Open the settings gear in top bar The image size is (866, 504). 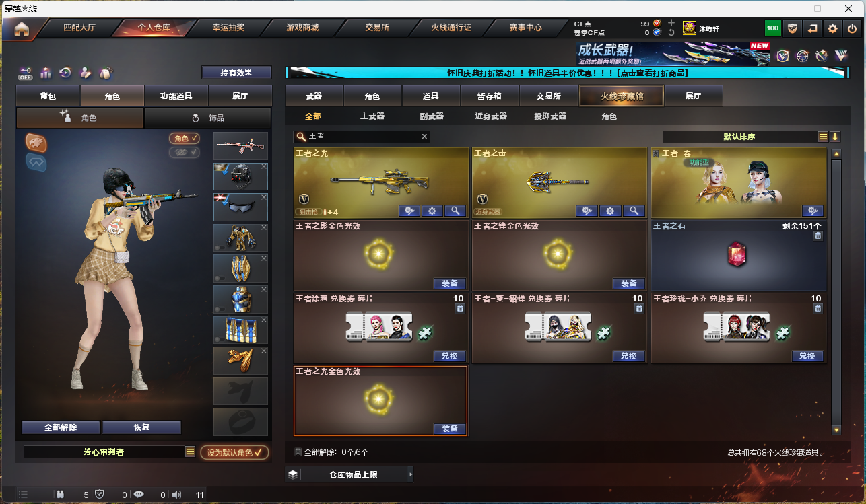tap(833, 28)
